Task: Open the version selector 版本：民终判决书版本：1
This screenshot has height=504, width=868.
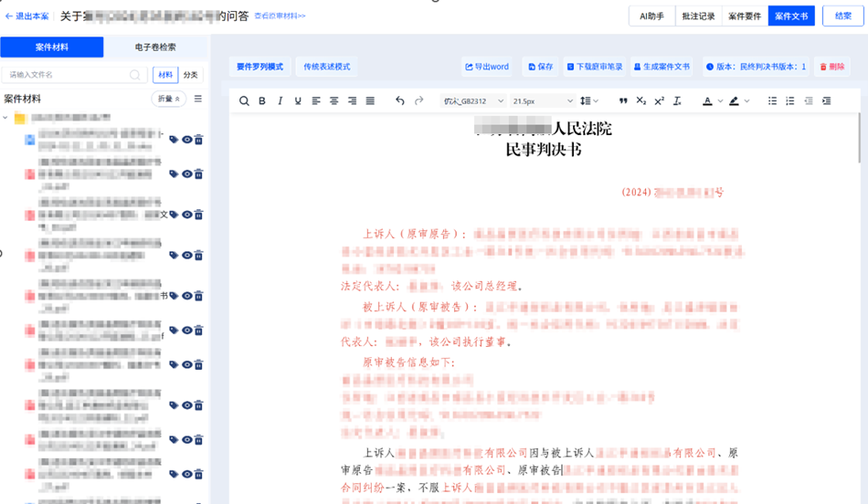Action: coord(756,67)
